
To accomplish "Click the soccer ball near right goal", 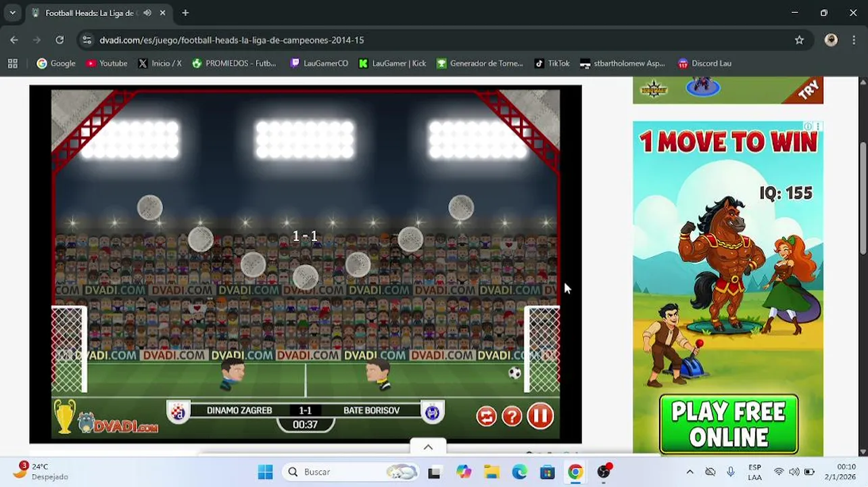I will 514,373.
